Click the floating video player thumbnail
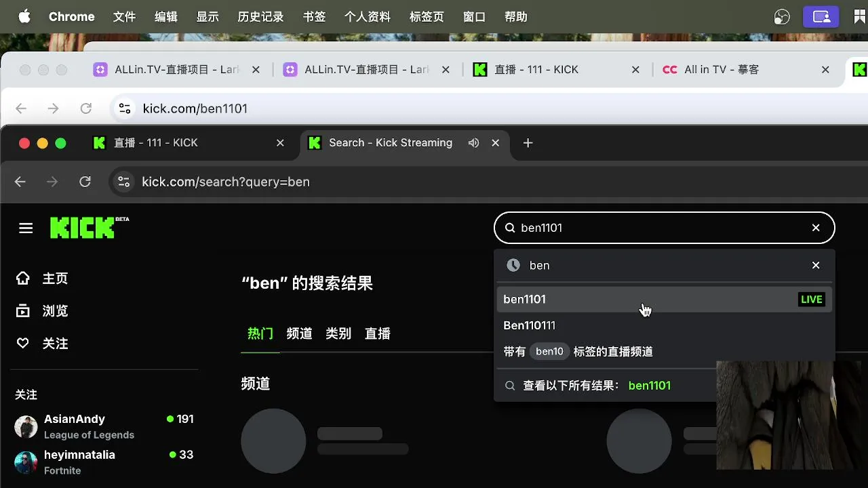Screen dimensions: 868x488 pyautogui.click(x=789, y=415)
